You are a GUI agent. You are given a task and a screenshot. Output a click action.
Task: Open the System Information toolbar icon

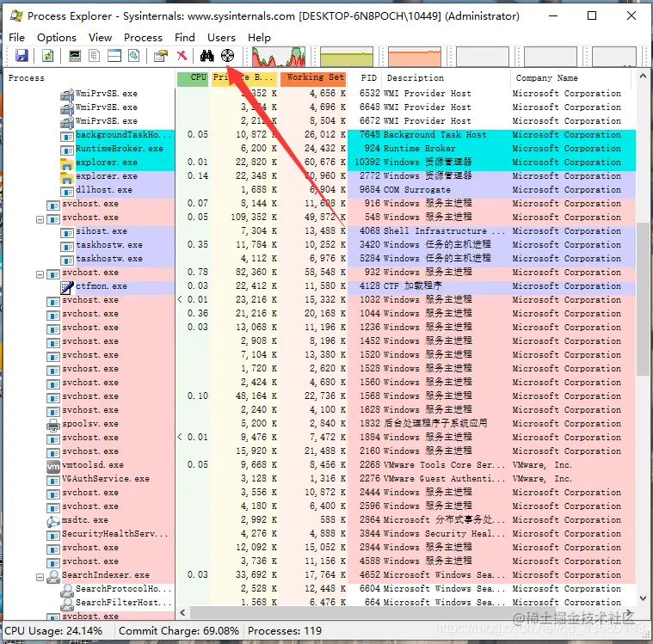point(75,56)
